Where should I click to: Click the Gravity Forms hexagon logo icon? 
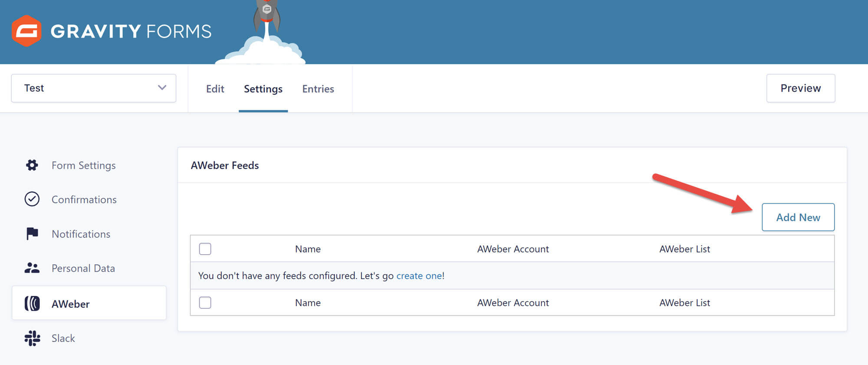pos(26,31)
